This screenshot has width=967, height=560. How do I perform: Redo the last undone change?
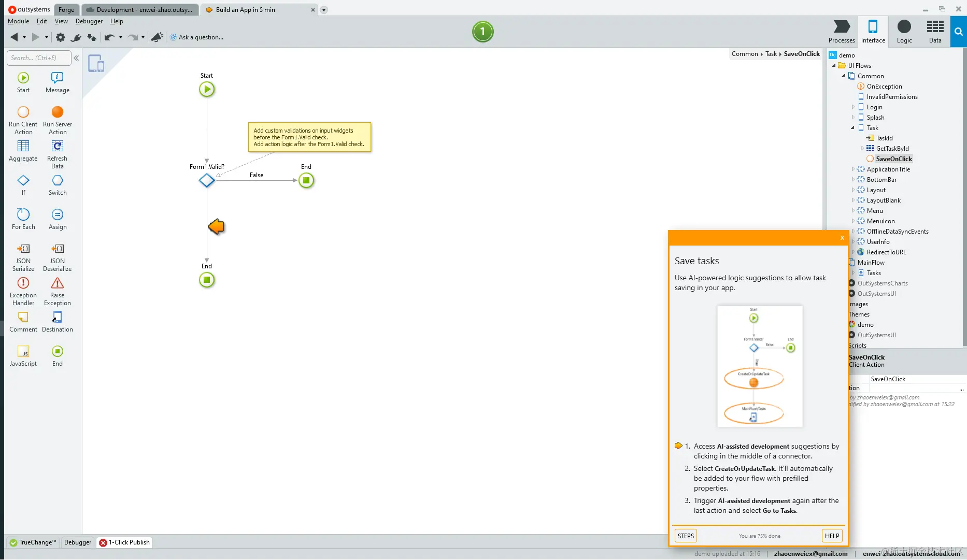coord(133,37)
